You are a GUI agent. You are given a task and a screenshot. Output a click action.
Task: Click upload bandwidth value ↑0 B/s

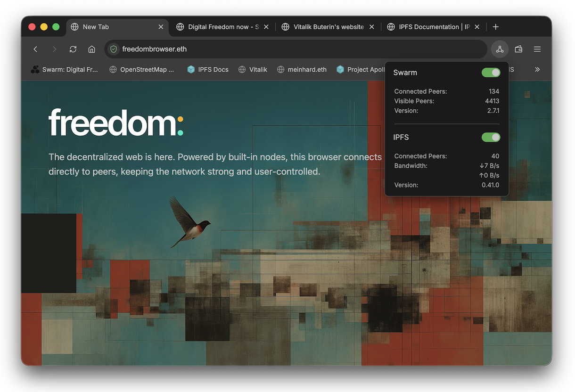click(x=489, y=175)
